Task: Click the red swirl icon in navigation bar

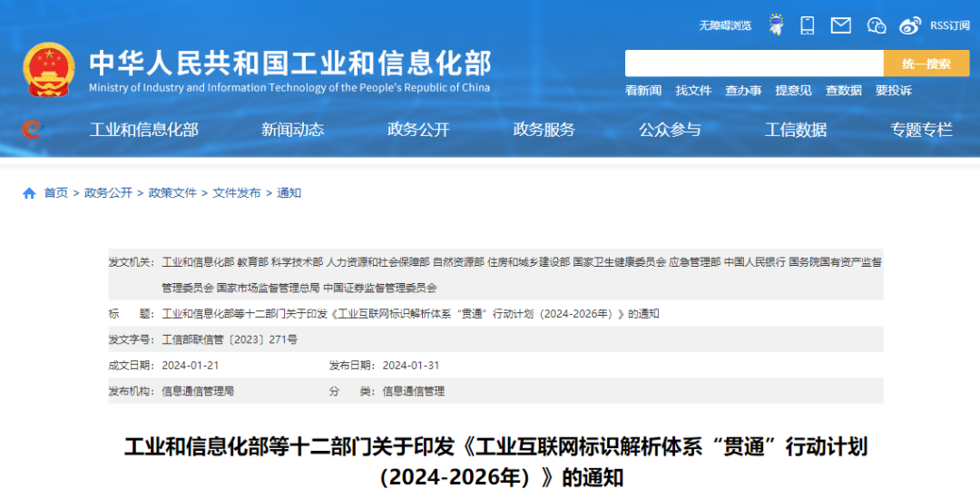Action: coord(31,129)
